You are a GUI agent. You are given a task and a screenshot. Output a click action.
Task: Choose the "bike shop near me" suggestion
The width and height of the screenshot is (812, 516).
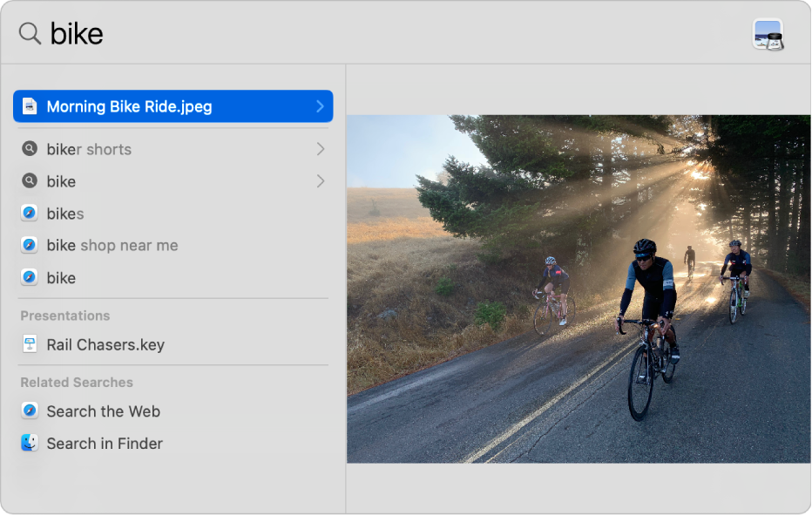tap(112, 246)
